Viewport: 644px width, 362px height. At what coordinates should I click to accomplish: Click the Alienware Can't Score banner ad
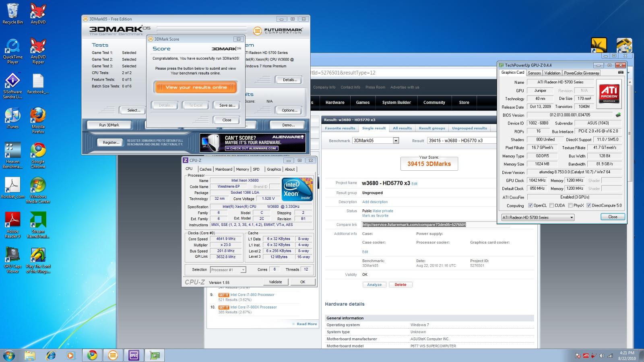pyautogui.click(x=252, y=143)
